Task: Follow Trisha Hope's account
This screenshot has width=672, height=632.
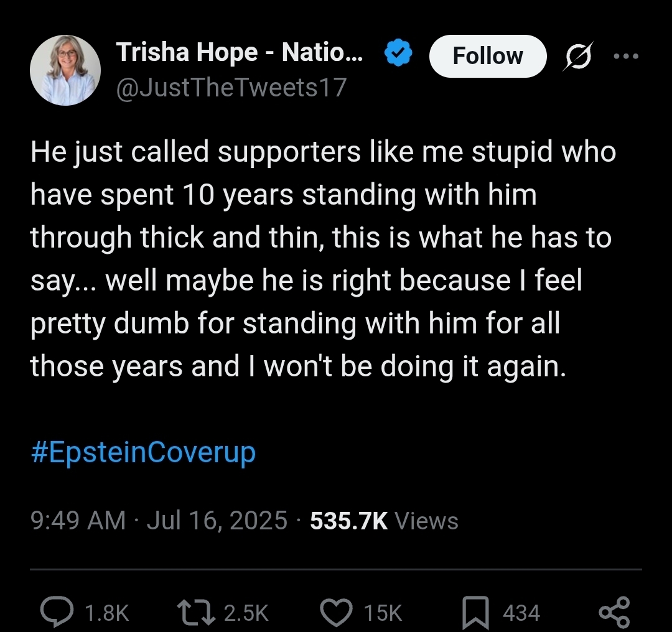Action: point(487,56)
